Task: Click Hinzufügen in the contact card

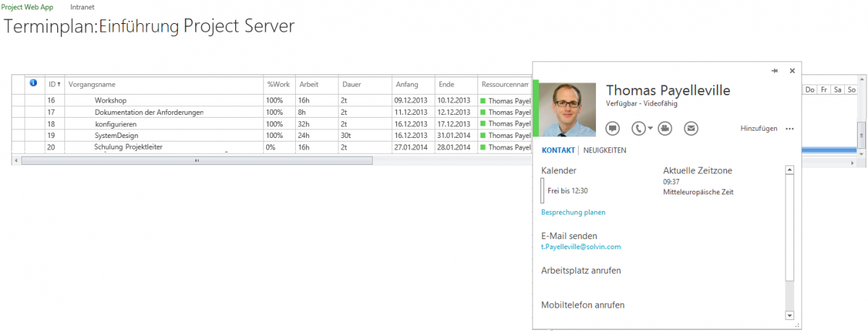Action: 759,129
